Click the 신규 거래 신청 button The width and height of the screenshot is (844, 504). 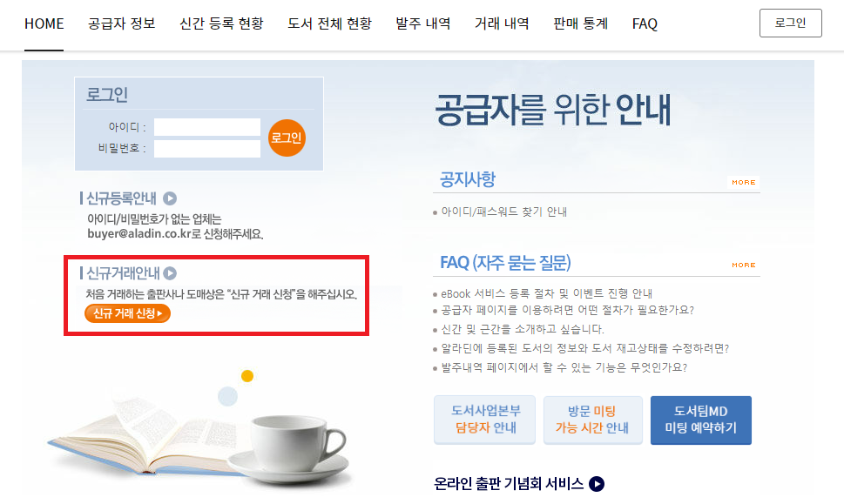[x=127, y=313]
